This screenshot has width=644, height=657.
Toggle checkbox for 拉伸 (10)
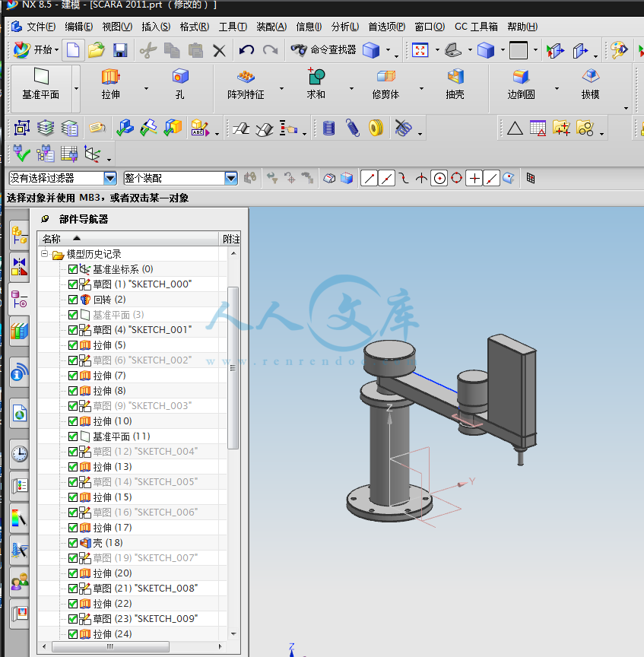click(73, 421)
